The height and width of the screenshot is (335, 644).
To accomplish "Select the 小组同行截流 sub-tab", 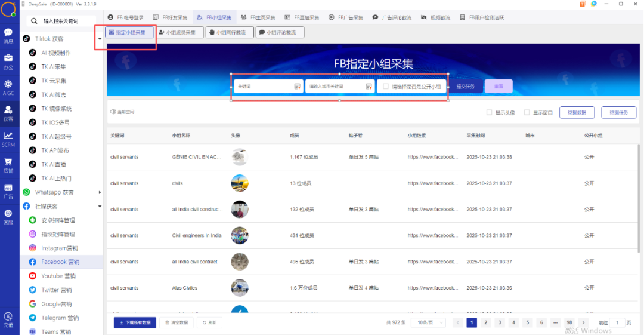I will (x=230, y=32).
